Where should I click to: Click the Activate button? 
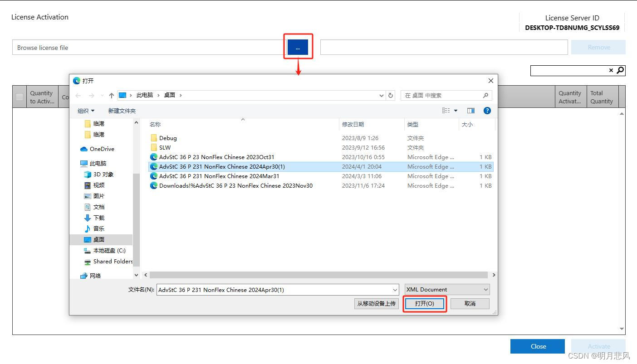click(x=598, y=346)
